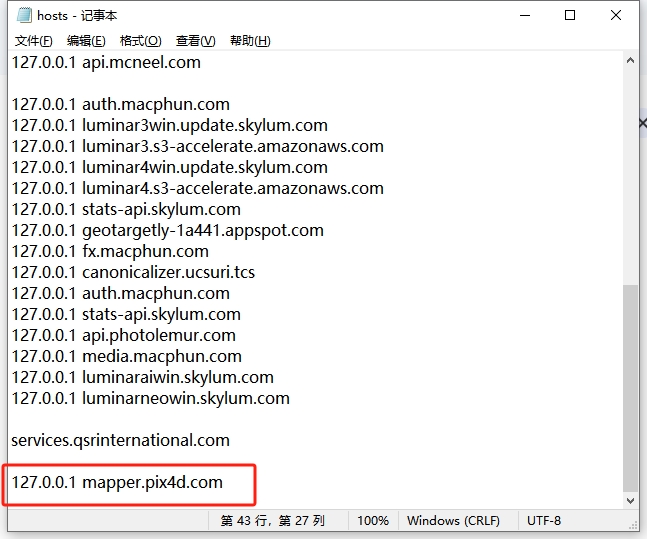Click the scrollbar down arrow
647x539 pixels.
630,501
